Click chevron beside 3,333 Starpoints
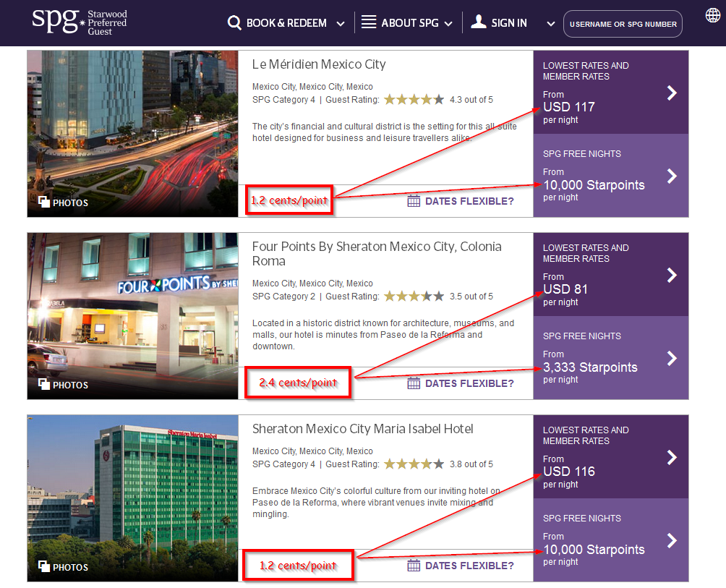 [672, 358]
